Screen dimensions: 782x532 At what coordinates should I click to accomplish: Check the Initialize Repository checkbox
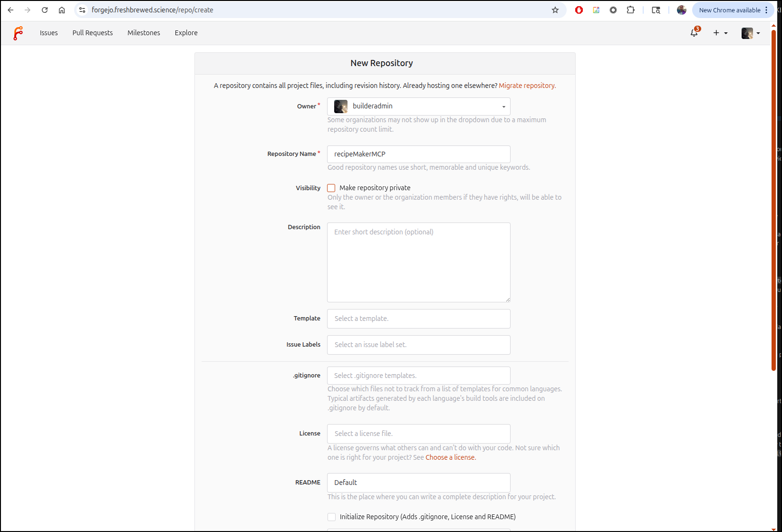click(x=332, y=517)
